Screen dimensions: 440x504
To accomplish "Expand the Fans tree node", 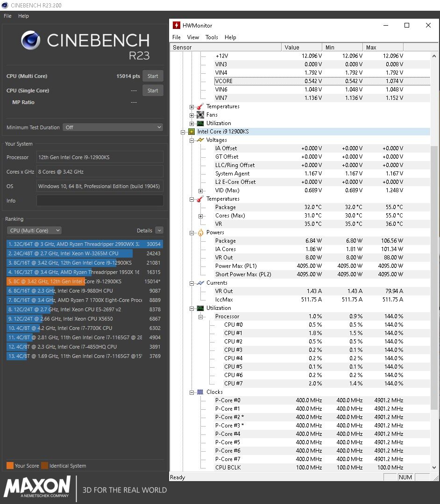I will tap(192, 115).
